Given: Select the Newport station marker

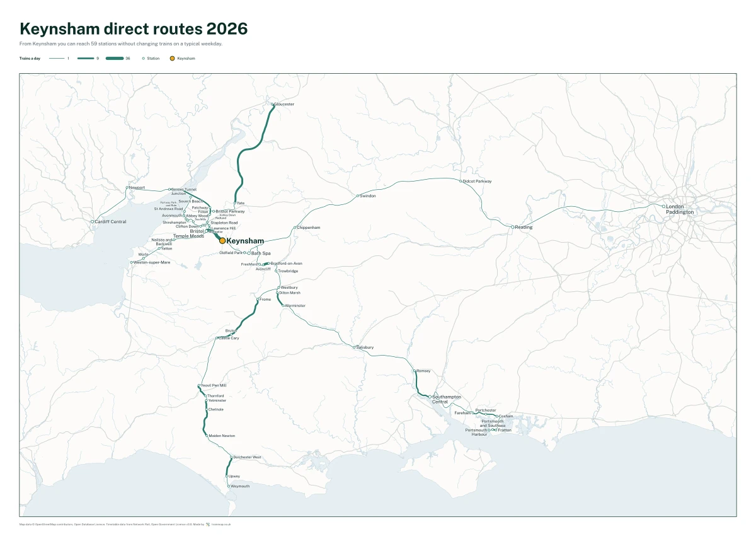Looking at the screenshot, I should pyautogui.click(x=127, y=187).
